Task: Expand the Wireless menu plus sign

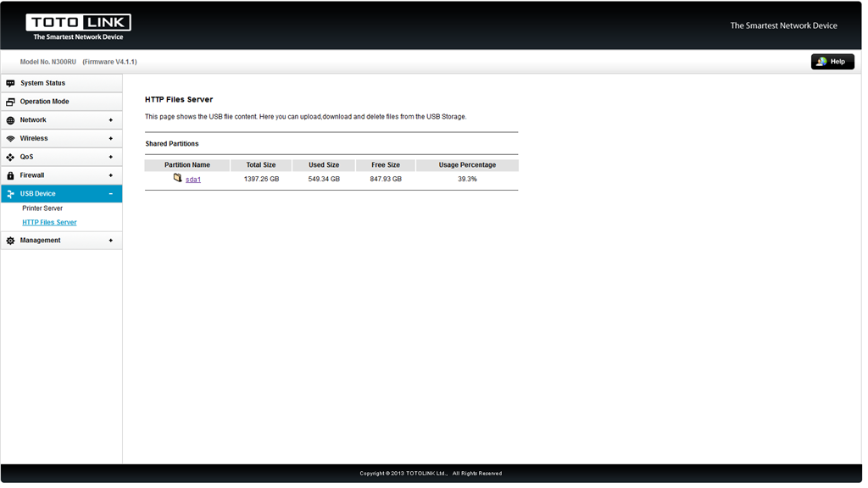Action: (111, 139)
